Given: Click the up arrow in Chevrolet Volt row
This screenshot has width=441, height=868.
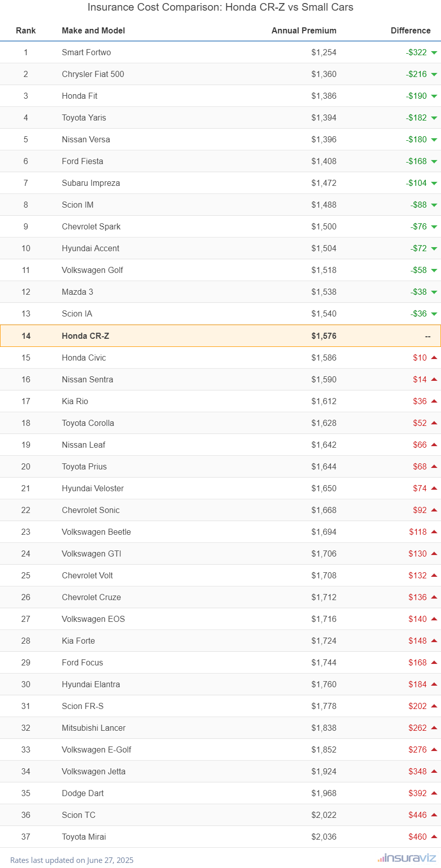Looking at the screenshot, I should (x=434, y=575).
